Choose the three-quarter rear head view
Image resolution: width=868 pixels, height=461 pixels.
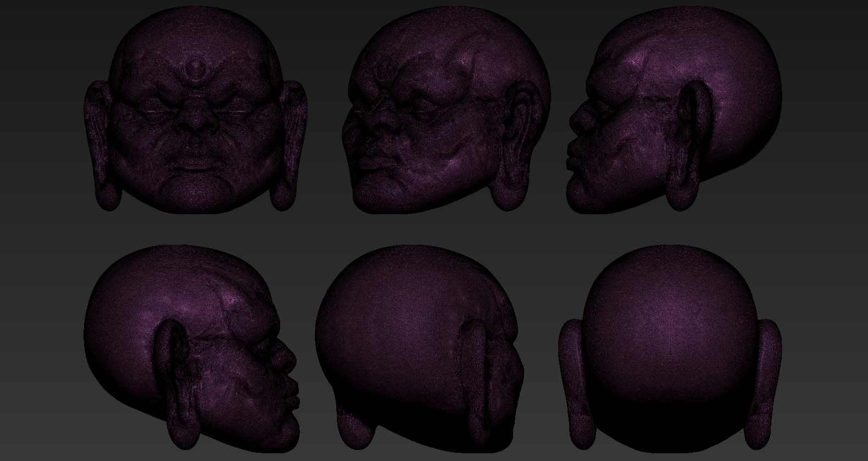pos(420,349)
